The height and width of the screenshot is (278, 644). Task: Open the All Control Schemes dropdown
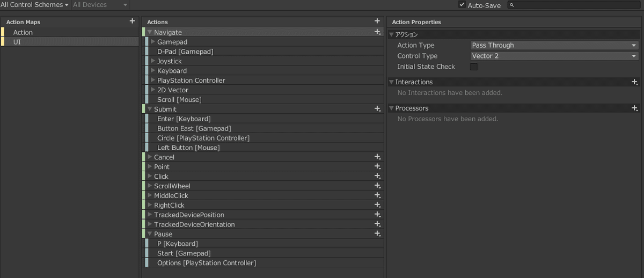35,5
